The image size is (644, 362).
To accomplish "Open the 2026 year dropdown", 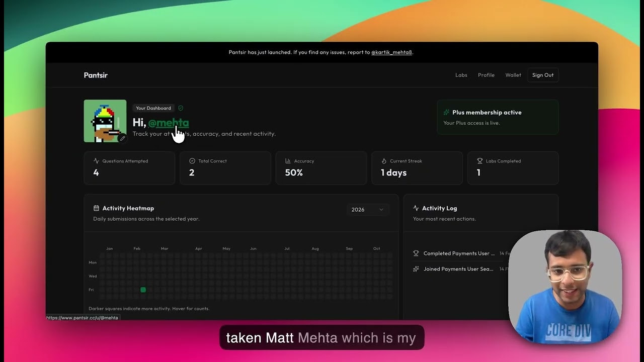I will click(x=368, y=210).
